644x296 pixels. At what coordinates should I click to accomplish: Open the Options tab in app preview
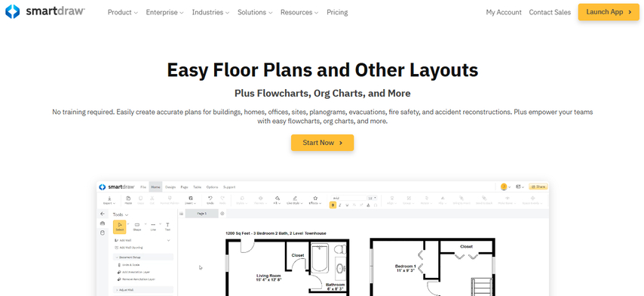(212, 187)
